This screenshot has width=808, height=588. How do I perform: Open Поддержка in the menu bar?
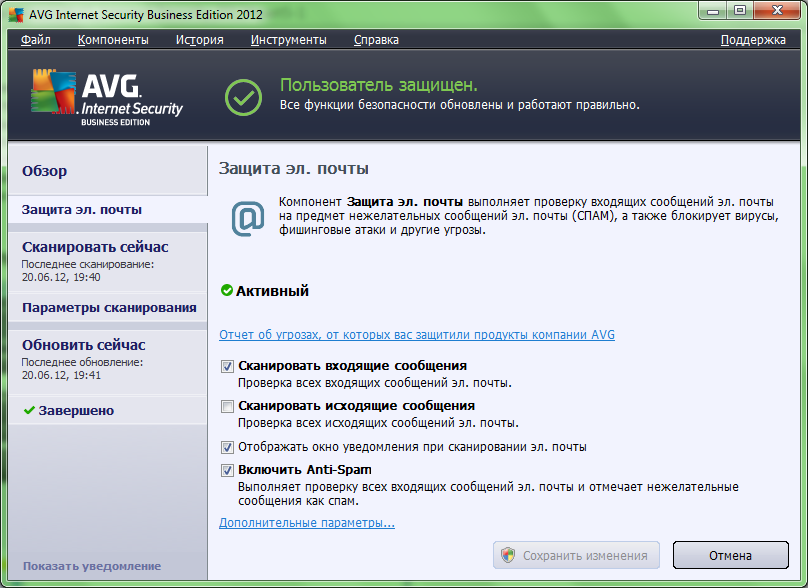coord(753,40)
